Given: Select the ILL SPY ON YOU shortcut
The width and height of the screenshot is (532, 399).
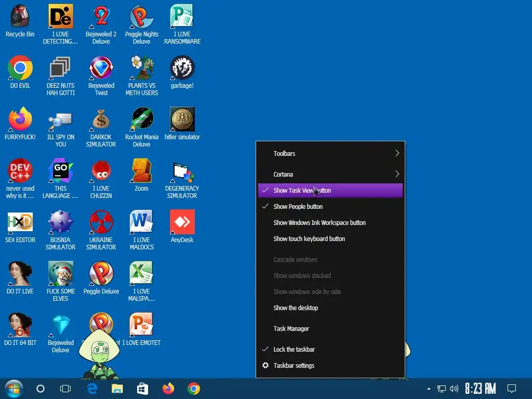Looking at the screenshot, I should coord(60,119).
